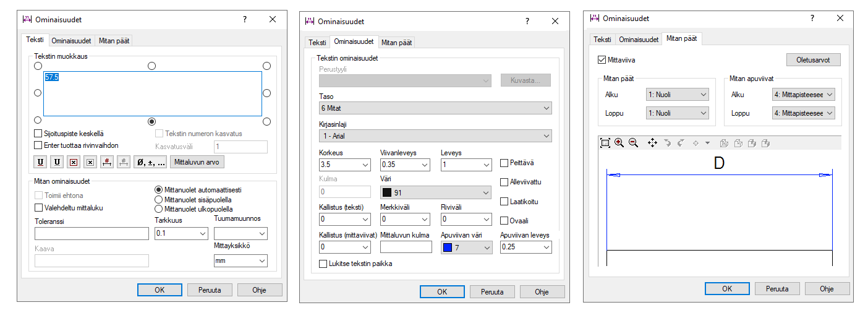Image resolution: width=868 pixels, height=318 pixels.
Task: Select the top-left text anchor radio
Action: coord(38,66)
